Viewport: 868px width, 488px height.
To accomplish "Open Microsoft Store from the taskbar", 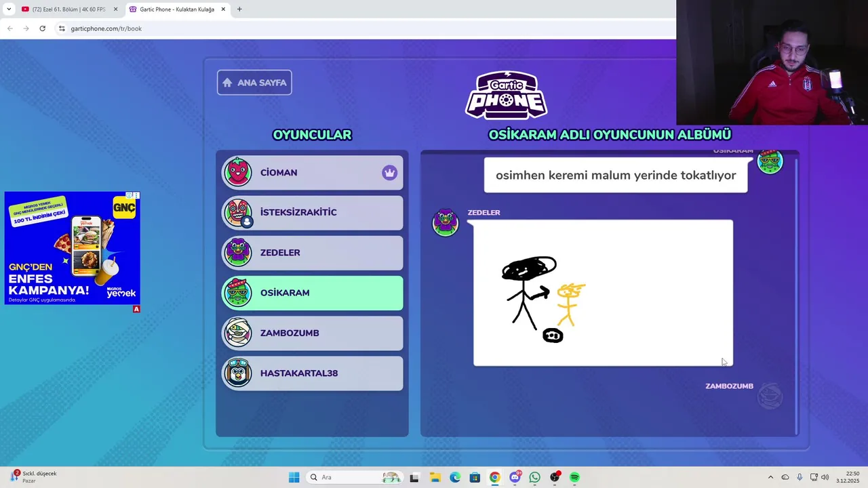I will 475,477.
